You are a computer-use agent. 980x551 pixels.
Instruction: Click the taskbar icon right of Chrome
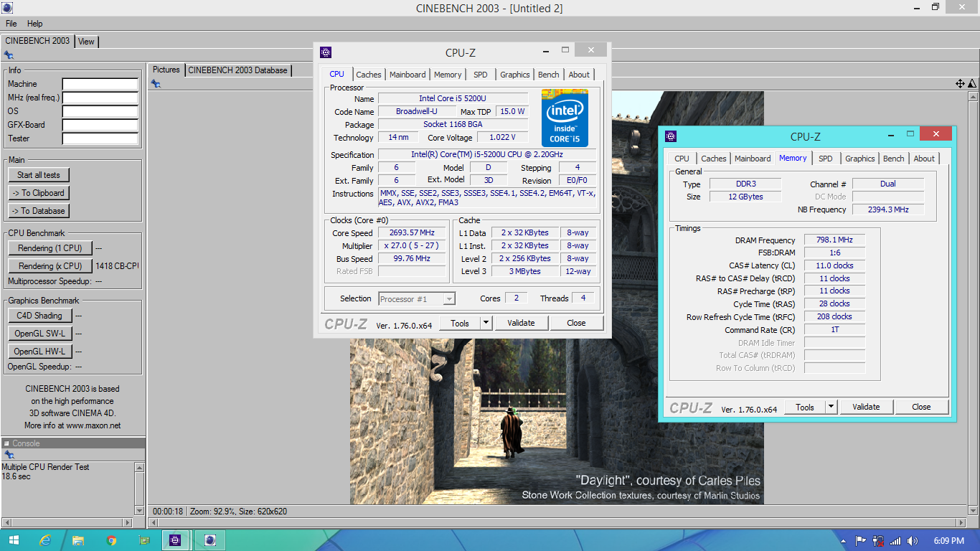pyautogui.click(x=144, y=540)
